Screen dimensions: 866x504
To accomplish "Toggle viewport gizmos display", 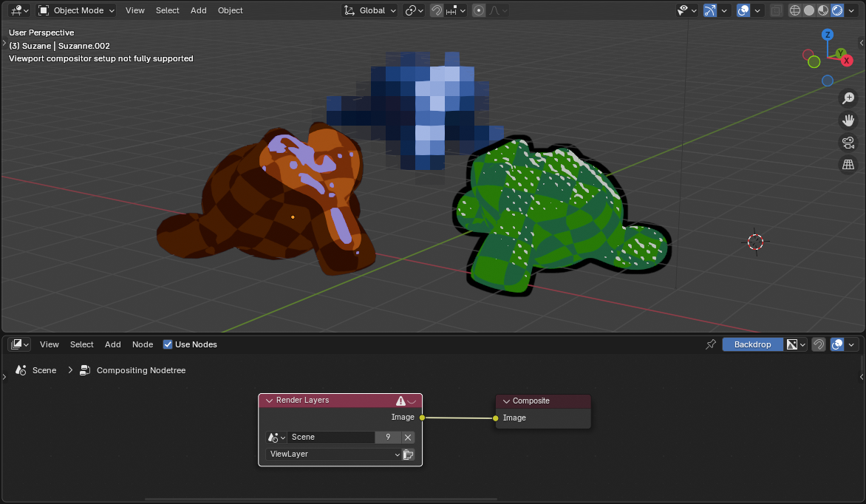I will click(709, 10).
